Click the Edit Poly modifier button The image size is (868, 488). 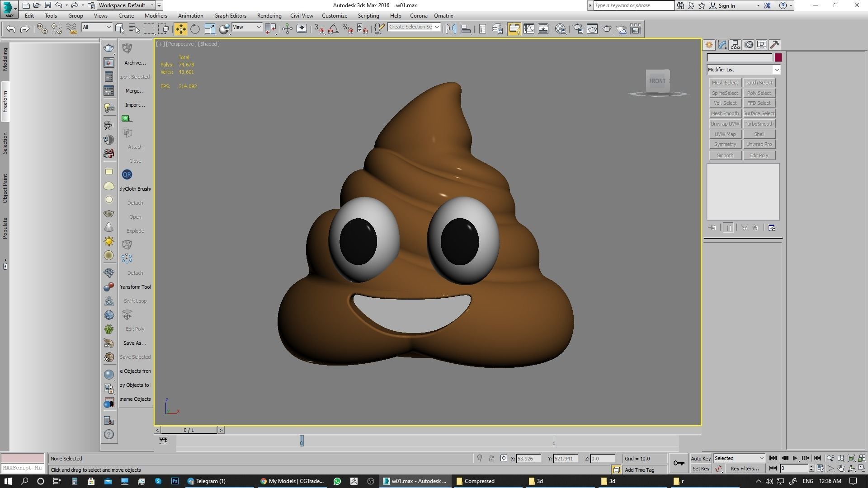(x=759, y=155)
